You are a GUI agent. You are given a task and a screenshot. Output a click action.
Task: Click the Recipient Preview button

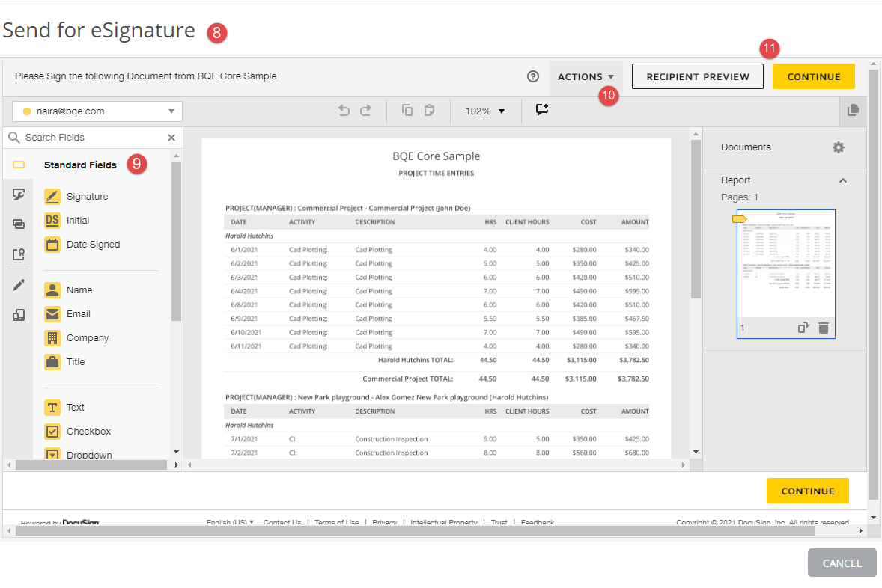(x=698, y=76)
